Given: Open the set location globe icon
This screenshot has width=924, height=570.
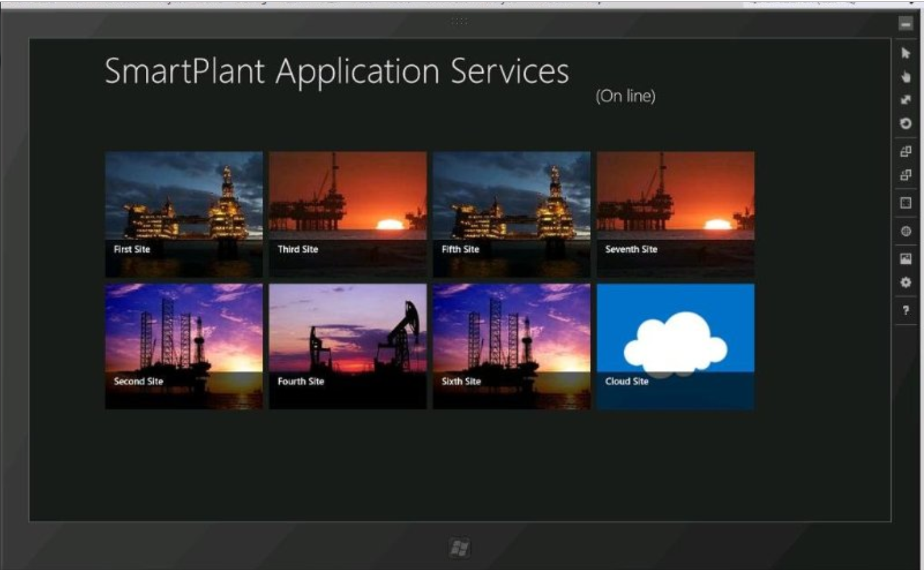Looking at the screenshot, I should point(905,231).
